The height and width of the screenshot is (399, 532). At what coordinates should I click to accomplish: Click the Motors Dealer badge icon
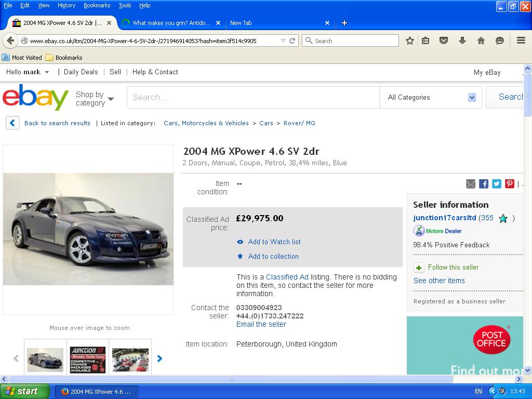419,231
